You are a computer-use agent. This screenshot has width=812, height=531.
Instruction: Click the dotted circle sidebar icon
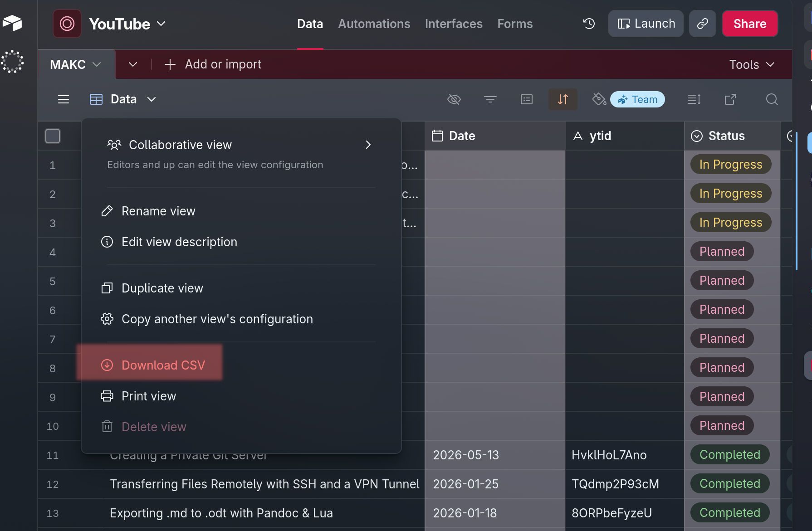pyautogui.click(x=12, y=62)
